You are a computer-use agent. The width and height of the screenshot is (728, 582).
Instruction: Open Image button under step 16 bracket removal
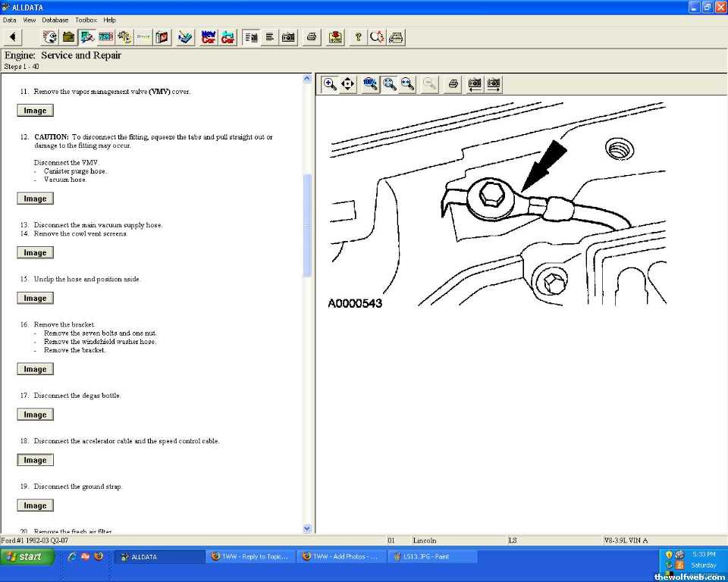pyautogui.click(x=35, y=369)
